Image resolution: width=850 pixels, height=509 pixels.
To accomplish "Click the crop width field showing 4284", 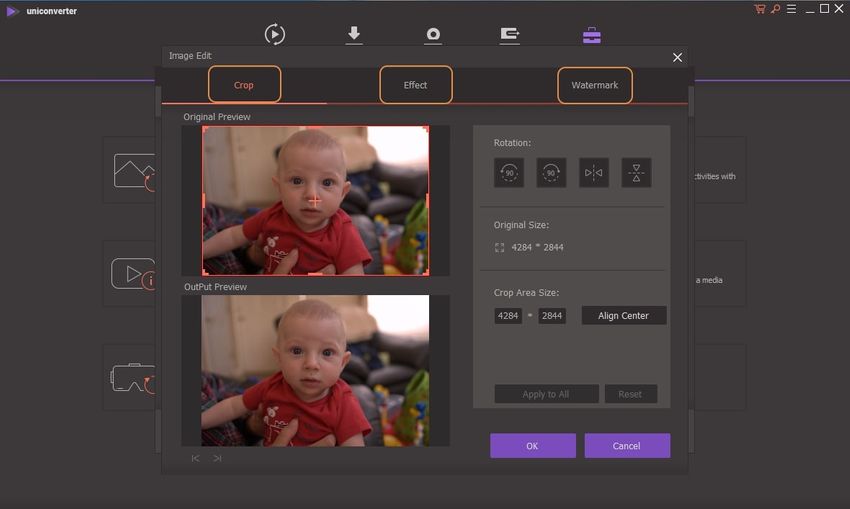I will click(x=508, y=316).
